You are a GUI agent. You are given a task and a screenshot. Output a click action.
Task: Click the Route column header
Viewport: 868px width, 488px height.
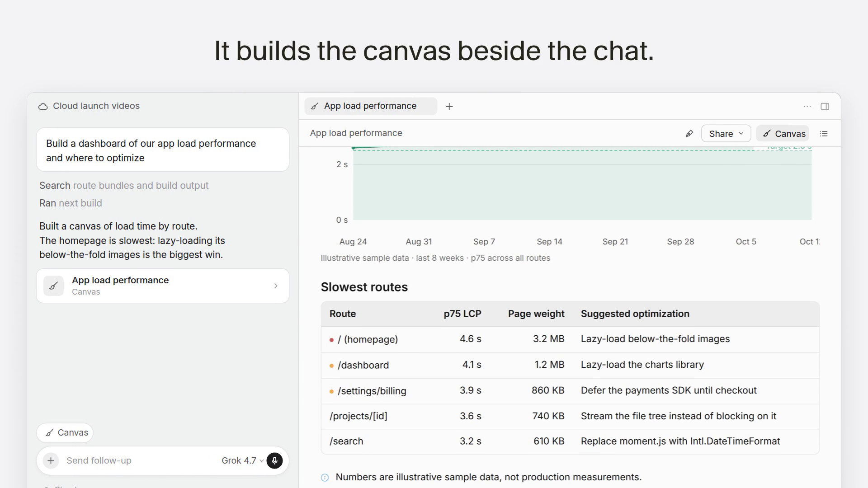pos(343,314)
